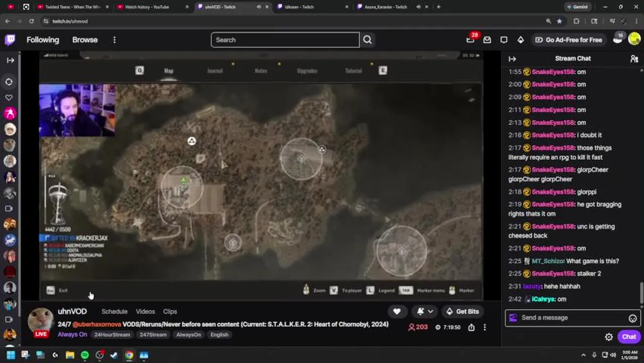Screen dimensions: 644x363
Task: Open notification bell dropdown
Action: 425,312
